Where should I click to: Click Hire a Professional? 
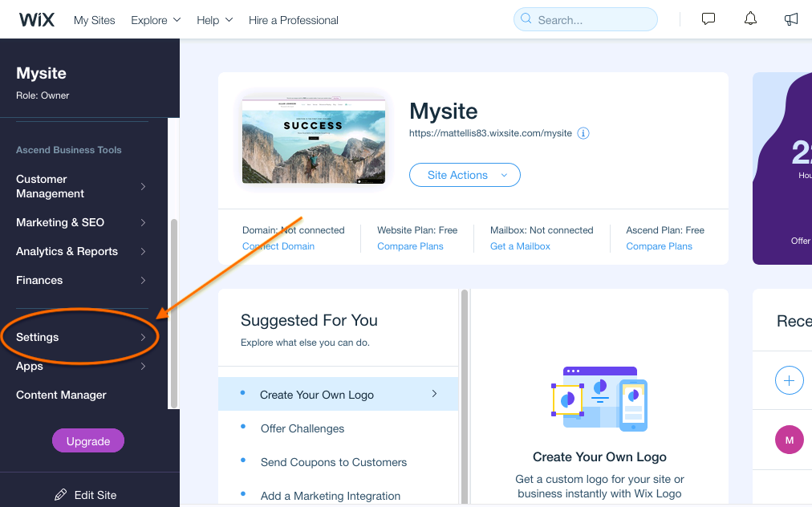pyautogui.click(x=293, y=20)
